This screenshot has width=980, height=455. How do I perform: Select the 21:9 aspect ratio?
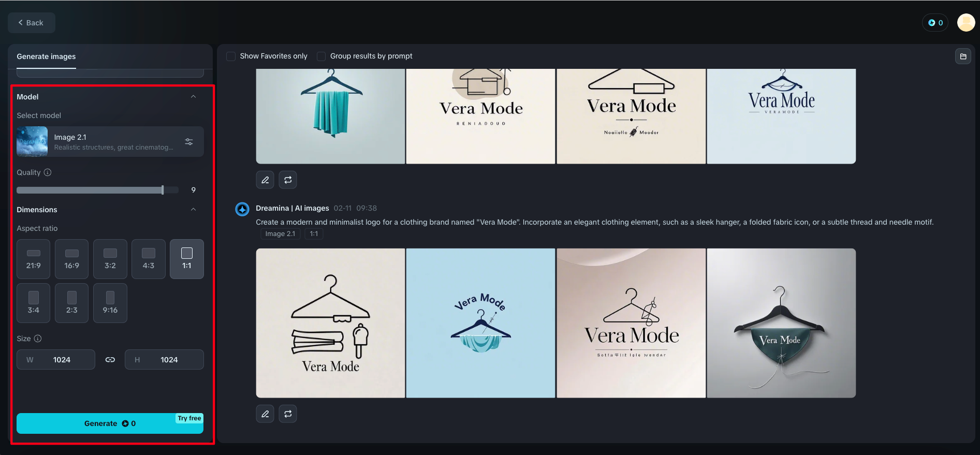tap(34, 259)
